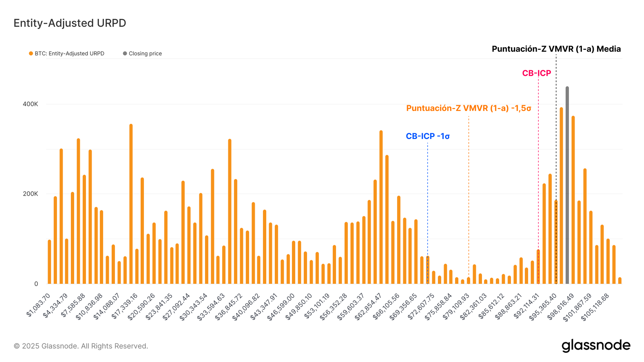Click the Glassnode copyright notice text
Image resolution: width=644 pixels, height=362 pixels.
81,346
